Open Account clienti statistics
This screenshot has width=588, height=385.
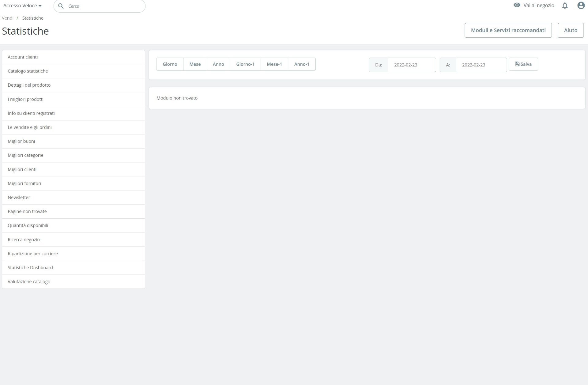pyautogui.click(x=23, y=57)
